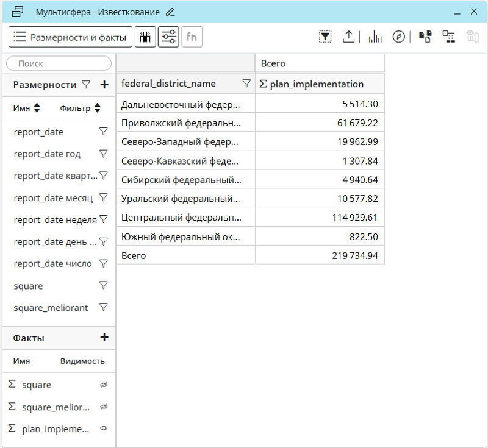Open filter on federal_district_name column header
This screenshot has width=488, height=448.
click(x=246, y=84)
